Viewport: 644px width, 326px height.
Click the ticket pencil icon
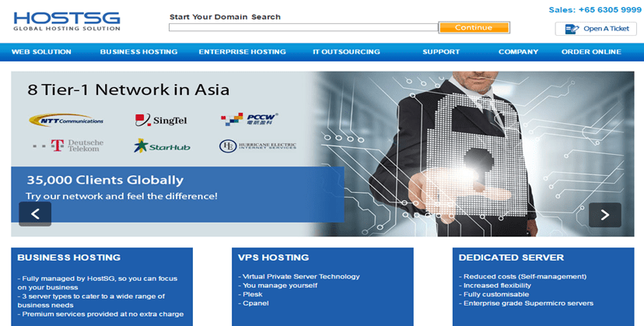coord(572,29)
